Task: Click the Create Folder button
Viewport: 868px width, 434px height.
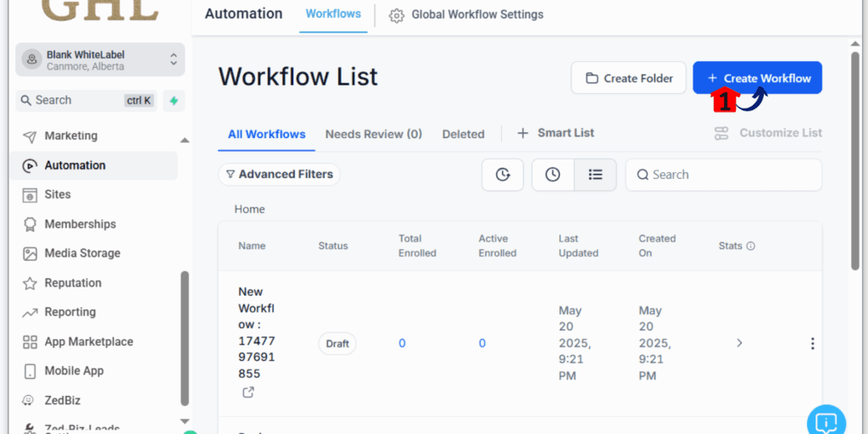Action: [x=628, y=78]
